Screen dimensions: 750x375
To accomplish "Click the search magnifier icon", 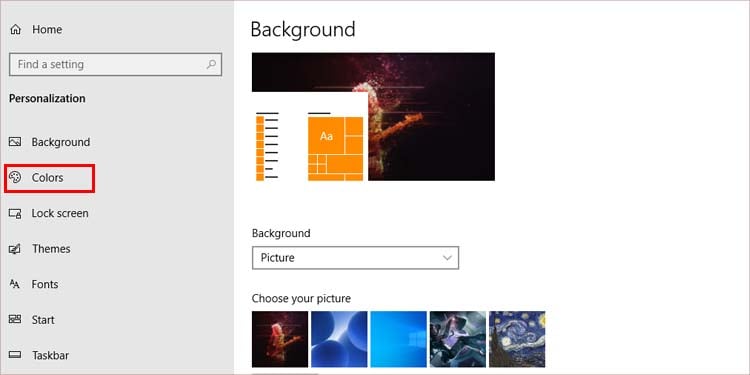I will (x=211, y=64).
